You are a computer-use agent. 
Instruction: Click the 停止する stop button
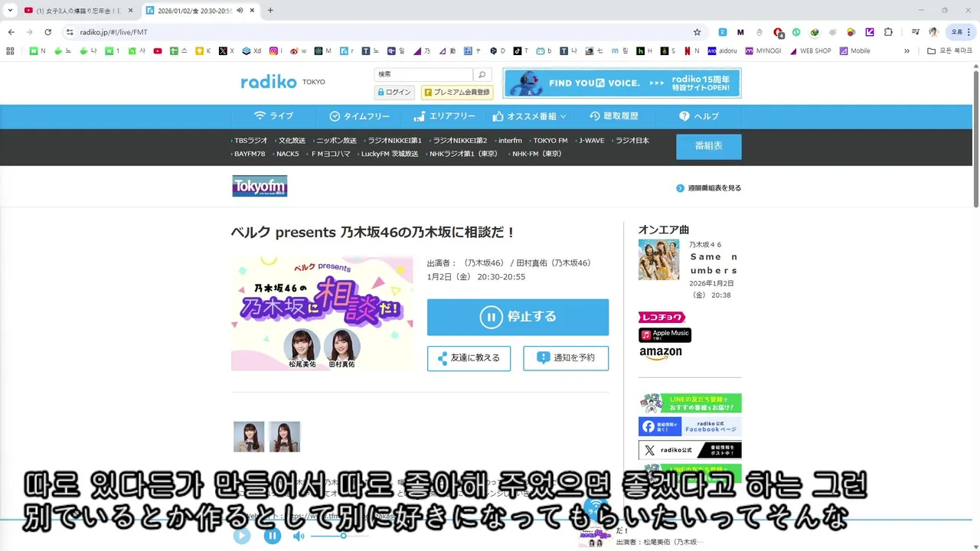coord(518,317)
